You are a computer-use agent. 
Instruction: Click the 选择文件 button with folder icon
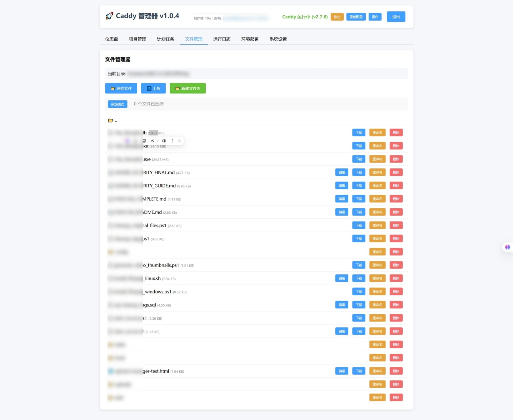pos(121,88)
